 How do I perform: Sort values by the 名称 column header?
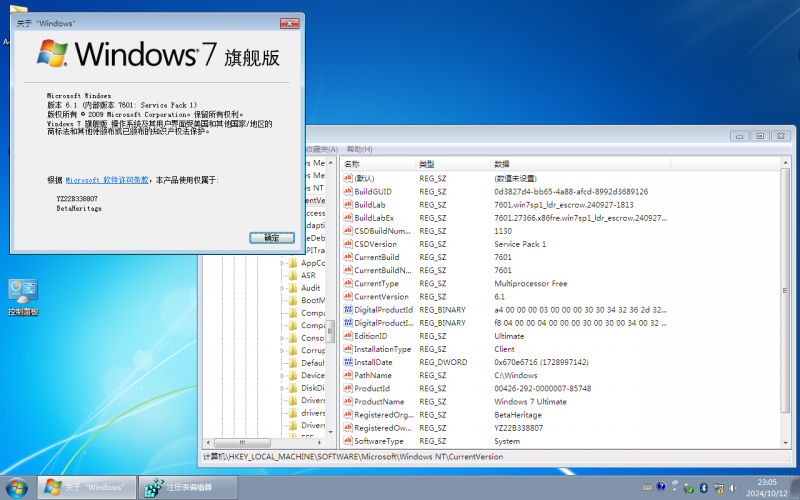pyautogui.click(x=378, y=164)
